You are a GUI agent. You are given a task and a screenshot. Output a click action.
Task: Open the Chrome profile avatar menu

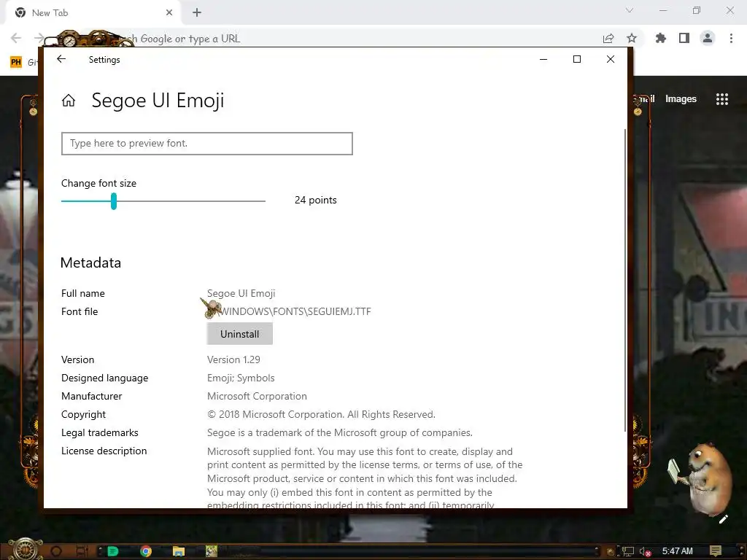708,38
